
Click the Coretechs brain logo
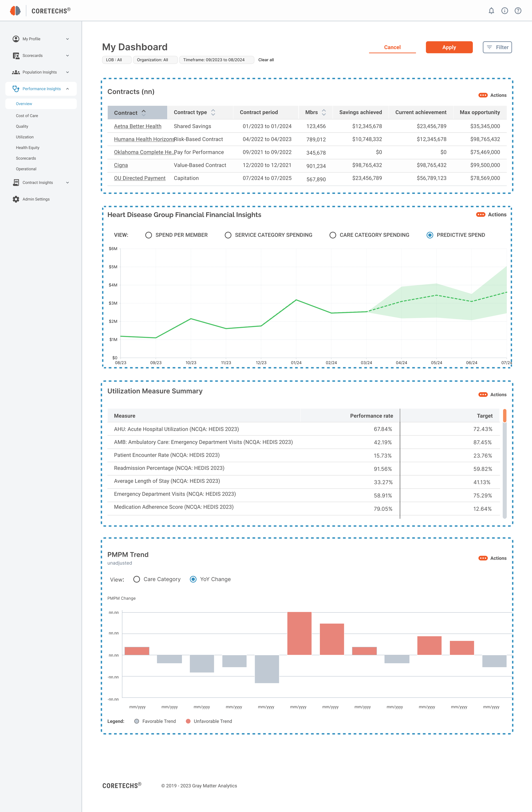click(x=15, y=11)
